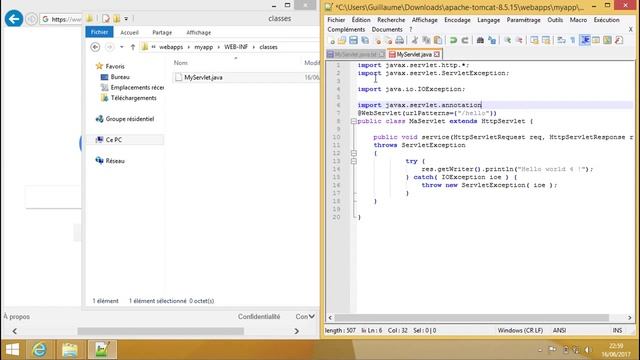Collapse the service method fold marker line 12
640x360 pixels.
pyautogui.click(x=354, y=153)
